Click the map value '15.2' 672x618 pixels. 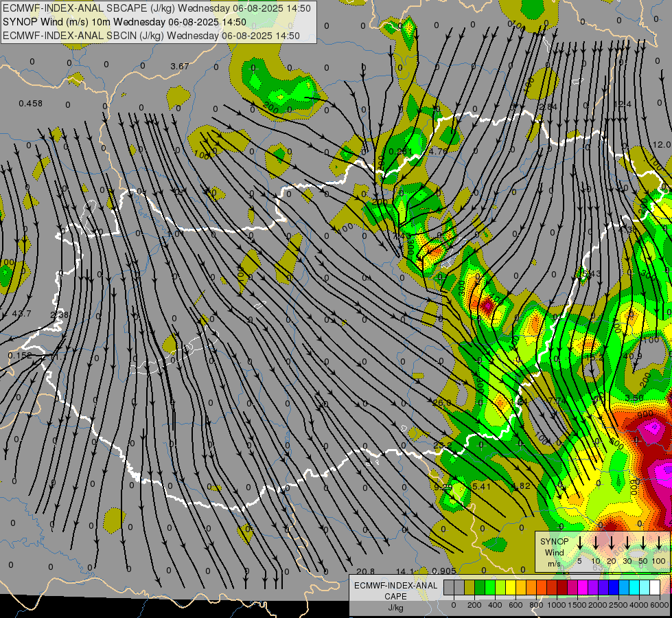click(x=594, y=357)
